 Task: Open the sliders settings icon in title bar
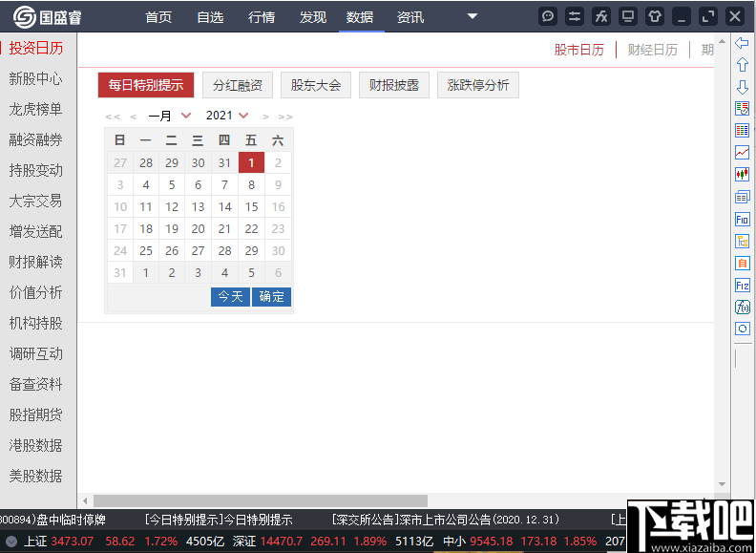pyautogui.click(x=575, y=16)
